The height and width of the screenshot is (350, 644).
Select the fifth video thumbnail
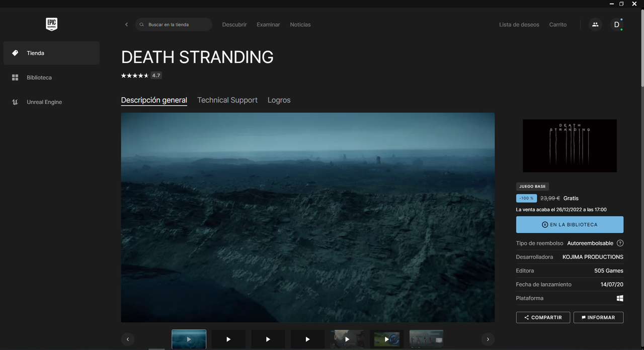click(x=347, y=339)
